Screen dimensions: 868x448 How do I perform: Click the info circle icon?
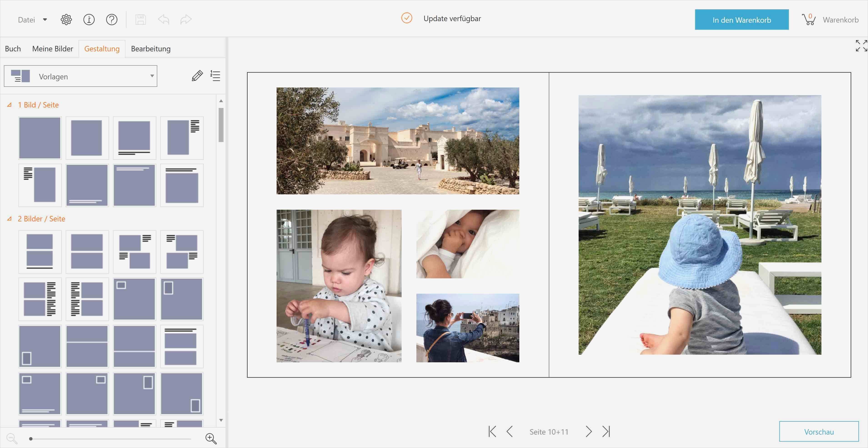pyautogui.click(x=89, y=20)
